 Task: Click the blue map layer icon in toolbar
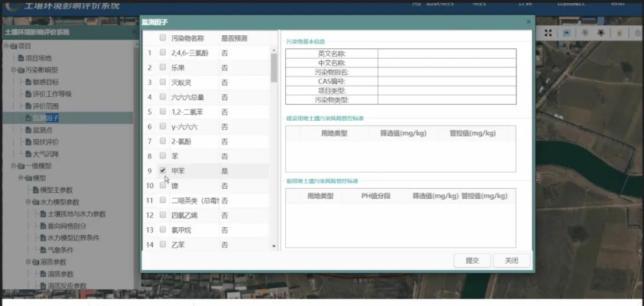coord(567,34)
